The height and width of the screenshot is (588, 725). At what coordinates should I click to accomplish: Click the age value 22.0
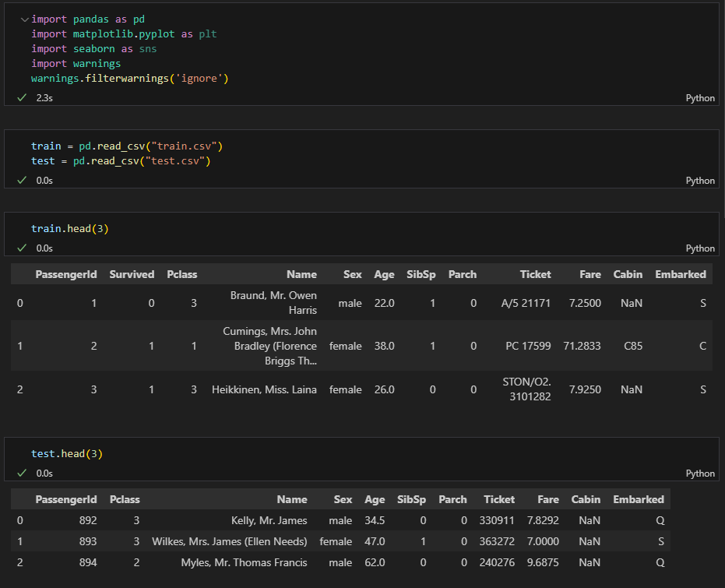pos(384,303)
